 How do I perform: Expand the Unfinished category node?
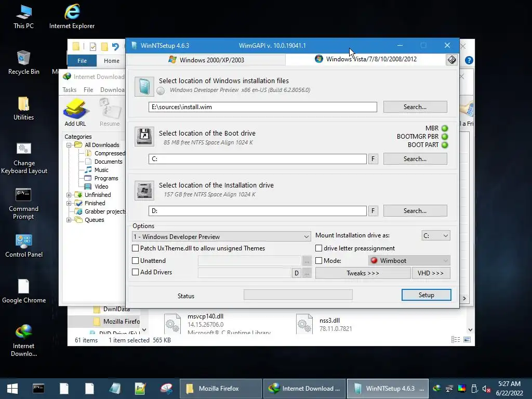(69, 195)
